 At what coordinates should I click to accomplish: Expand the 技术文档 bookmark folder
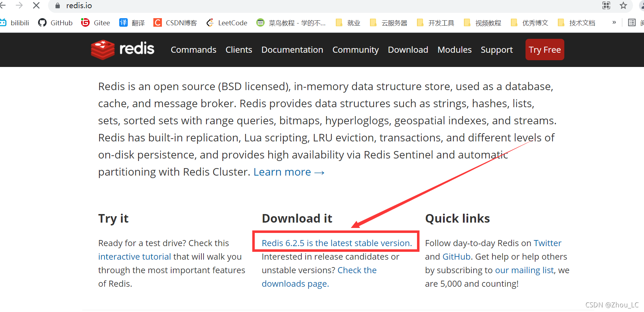coord(576,23)
